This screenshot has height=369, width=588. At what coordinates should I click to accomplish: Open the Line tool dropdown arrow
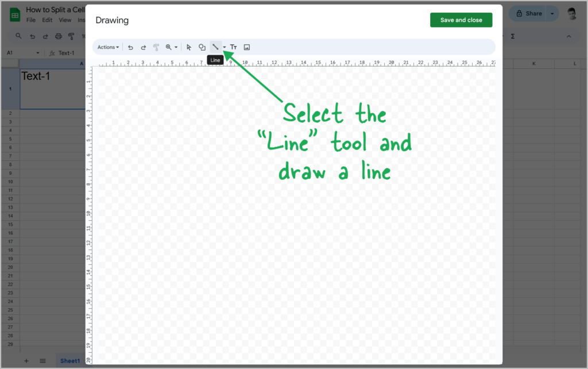tap(224, 47)
